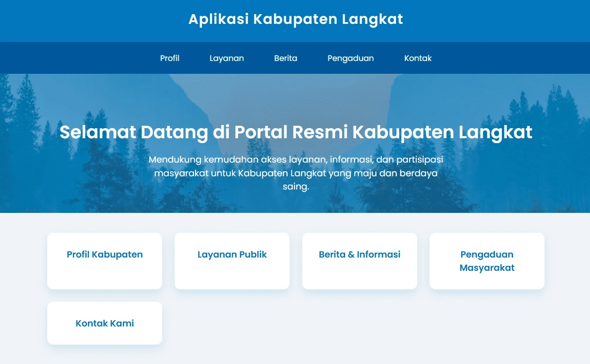
Task: Click the Layanan Publik title text
Action: coord(232,254)
